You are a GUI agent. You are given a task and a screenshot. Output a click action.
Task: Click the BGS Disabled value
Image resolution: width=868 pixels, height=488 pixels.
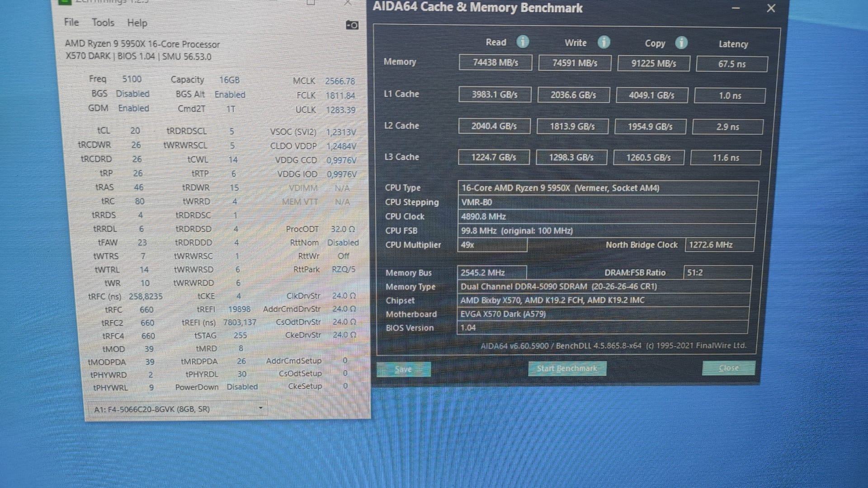coord(132,94)
